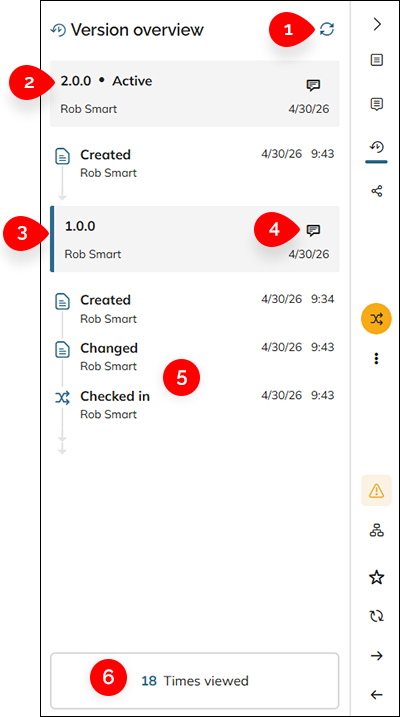Select the 1.0.0 version card
The height and width of the screenshot is (717, 400).
coord(195,239)
